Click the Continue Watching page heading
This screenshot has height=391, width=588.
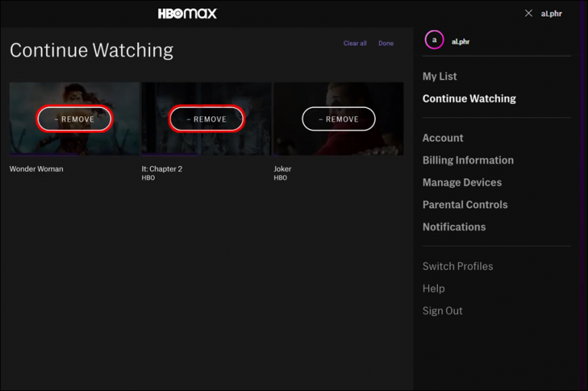(92, 51)
